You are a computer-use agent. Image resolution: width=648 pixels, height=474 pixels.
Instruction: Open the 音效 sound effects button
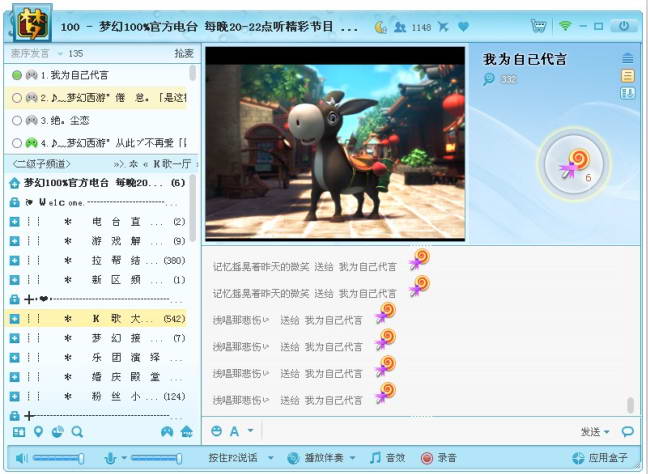(x=388, y=458)
